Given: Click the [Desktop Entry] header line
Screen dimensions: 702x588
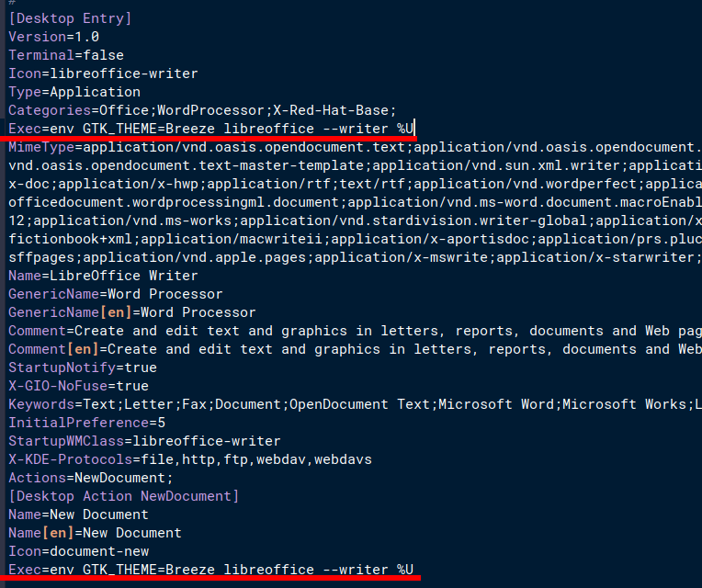Looking at the screenshot, I should [x=70, y=18].
